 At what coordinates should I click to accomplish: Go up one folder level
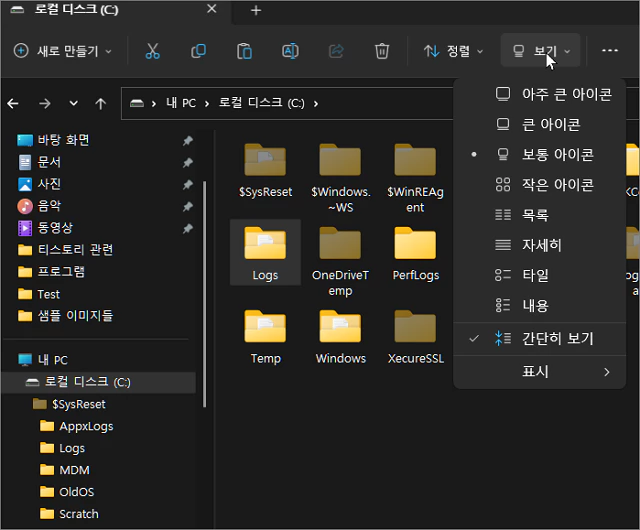[100, 103]
